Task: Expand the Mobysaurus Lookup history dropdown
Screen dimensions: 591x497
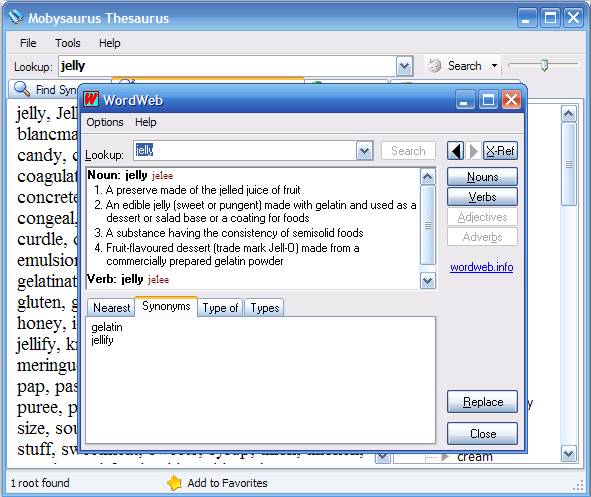Action: coord(405,66)
